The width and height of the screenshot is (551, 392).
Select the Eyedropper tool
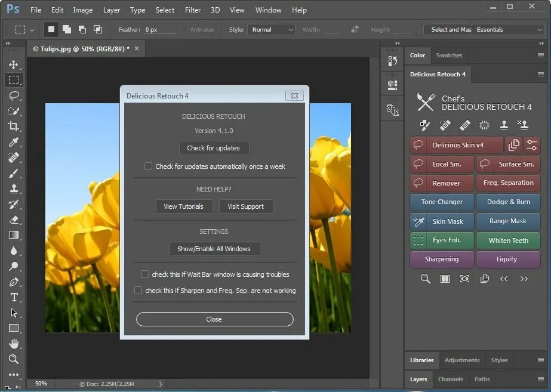pos(14,142)
